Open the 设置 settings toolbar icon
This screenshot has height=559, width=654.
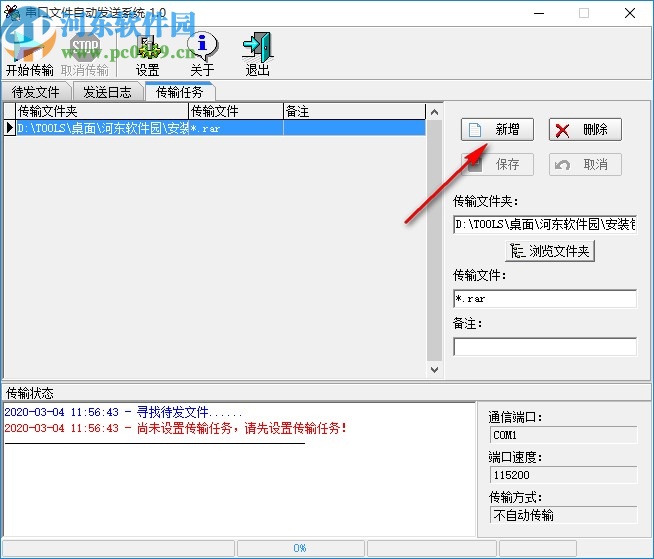148,54
